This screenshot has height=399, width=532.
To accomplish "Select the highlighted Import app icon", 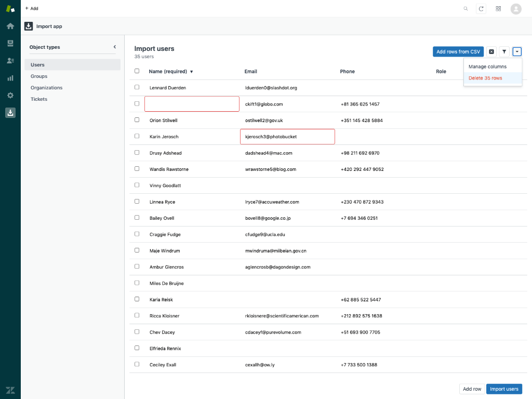I will (10, 112).
